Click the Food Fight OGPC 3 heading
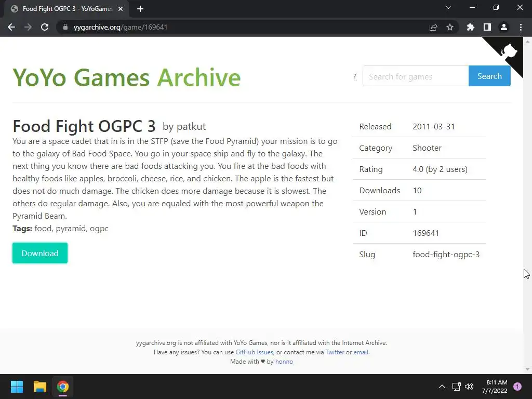The image size is (532, 399). 84,126
